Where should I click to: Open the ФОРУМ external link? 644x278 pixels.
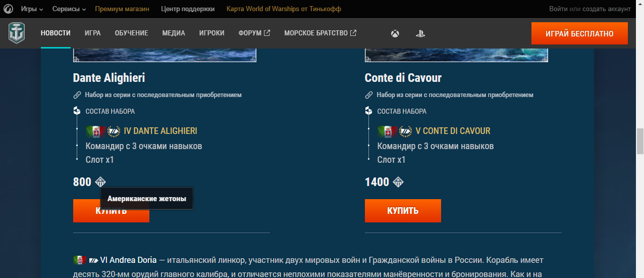[x=254, y=33]
